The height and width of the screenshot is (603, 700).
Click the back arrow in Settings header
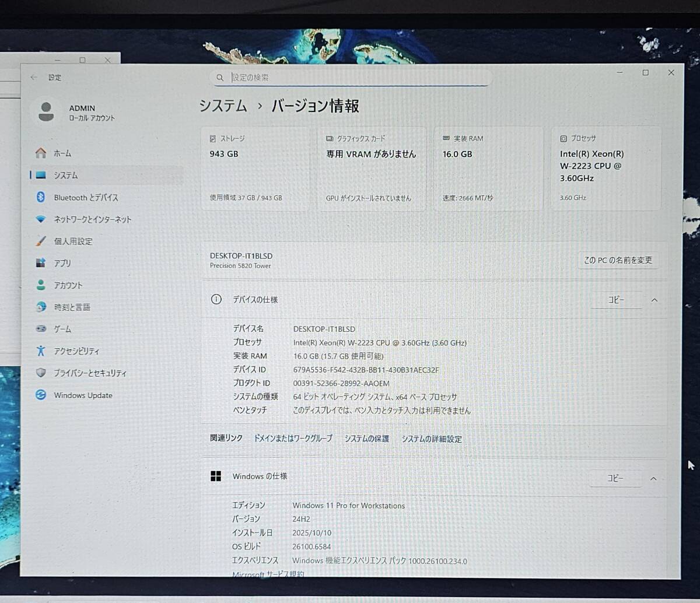click(33, 77)
